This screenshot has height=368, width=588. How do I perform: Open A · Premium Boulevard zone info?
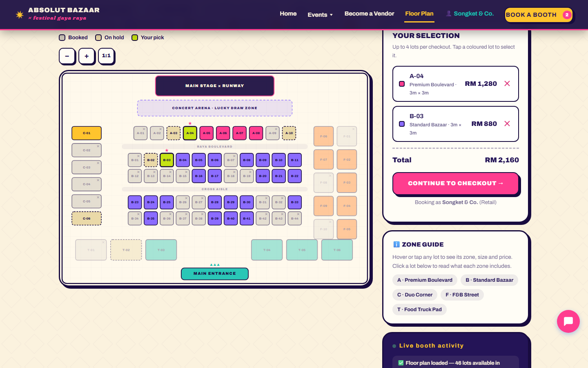[425, 280]
